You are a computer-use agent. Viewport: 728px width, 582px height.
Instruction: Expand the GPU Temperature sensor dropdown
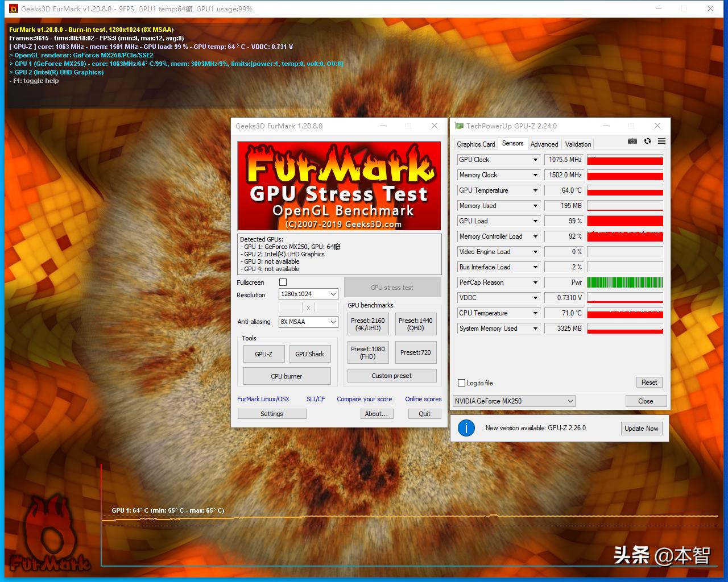(x=535, y=190)
